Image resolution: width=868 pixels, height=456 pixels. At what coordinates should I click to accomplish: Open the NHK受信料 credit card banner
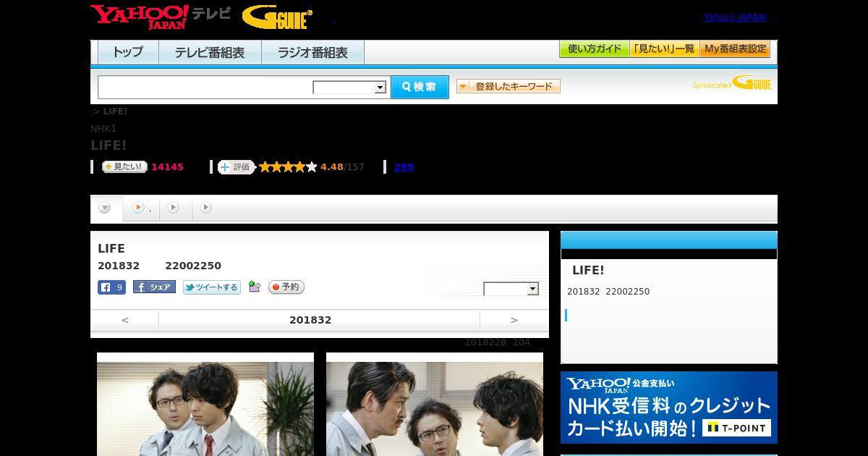(x=669, y=408)
